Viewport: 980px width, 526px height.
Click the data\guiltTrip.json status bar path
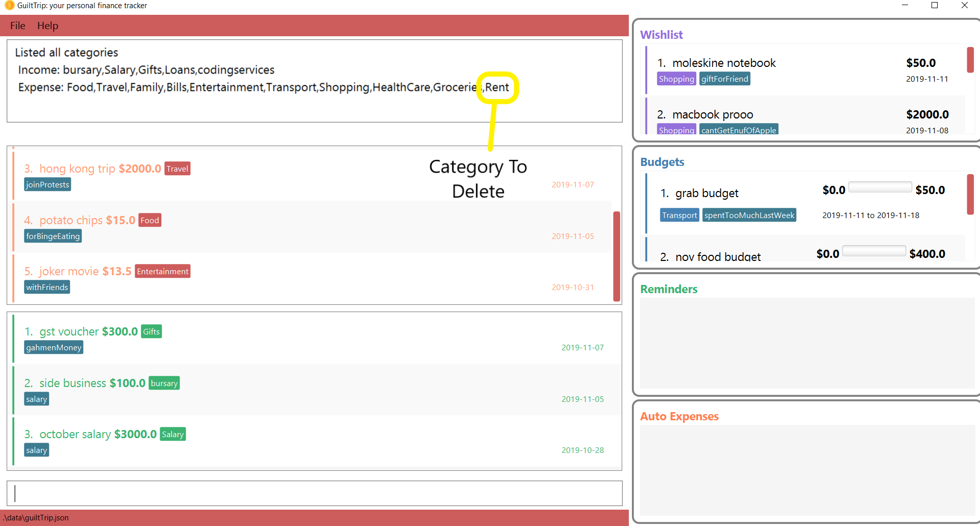coord(36,518)
